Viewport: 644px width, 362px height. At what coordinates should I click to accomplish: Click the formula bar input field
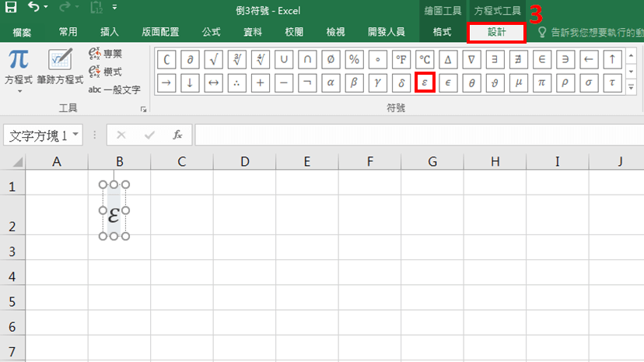tap(418, 135)
